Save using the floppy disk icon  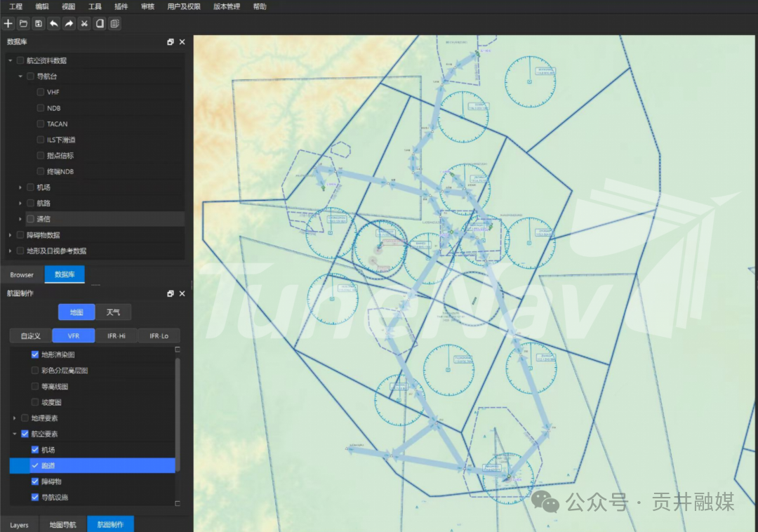point(39,23)
